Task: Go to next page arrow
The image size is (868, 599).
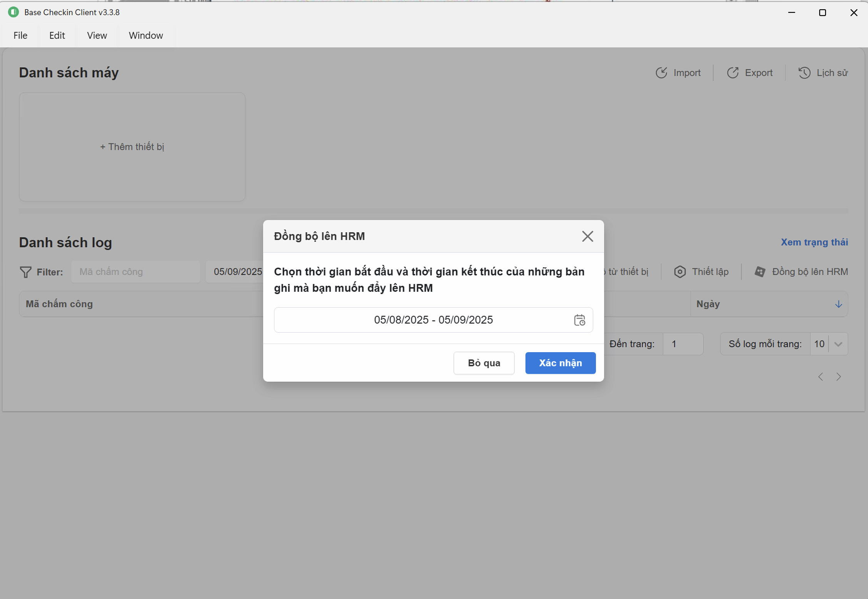Action: (x=839, y=377)
